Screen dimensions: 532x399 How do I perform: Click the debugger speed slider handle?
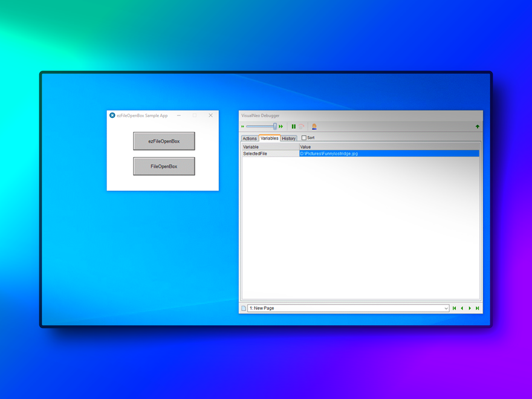tap(275, 126)
